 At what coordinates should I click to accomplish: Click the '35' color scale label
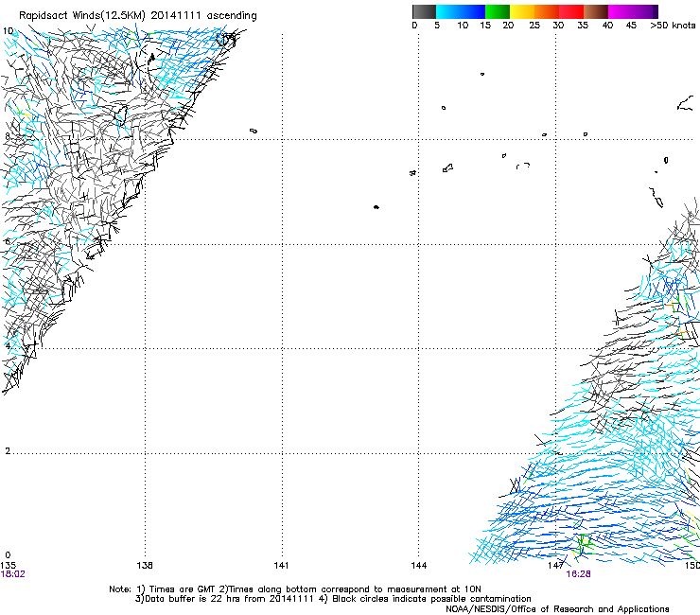click(x=583, y=26)
